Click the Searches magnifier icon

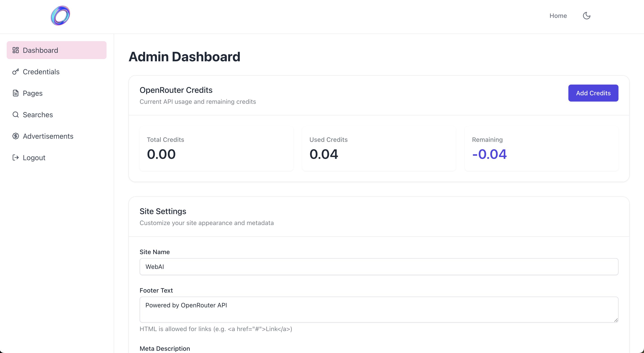15,115
